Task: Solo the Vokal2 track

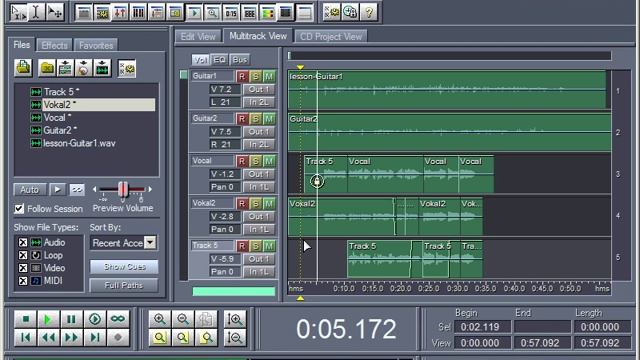Action: pos(256,204)
